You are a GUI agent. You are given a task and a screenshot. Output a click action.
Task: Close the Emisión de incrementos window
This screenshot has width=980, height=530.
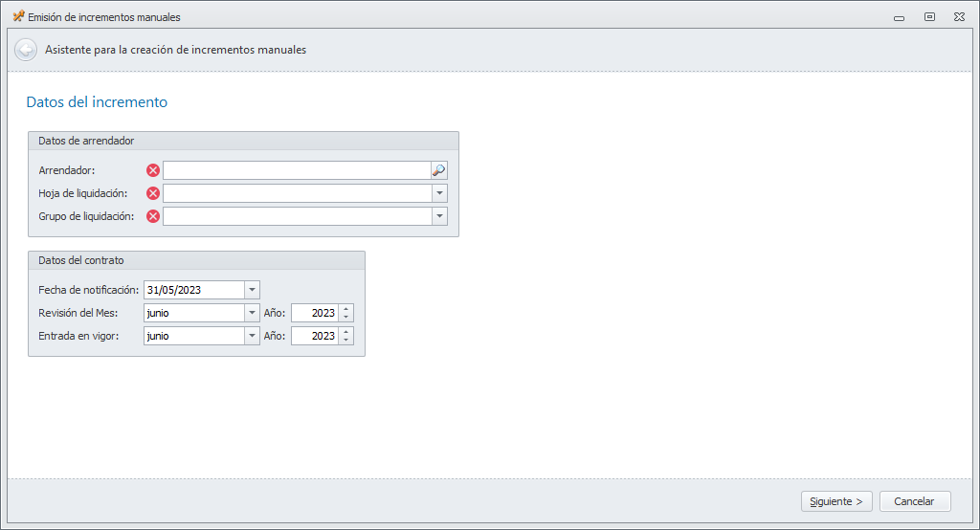click(959, 17)
